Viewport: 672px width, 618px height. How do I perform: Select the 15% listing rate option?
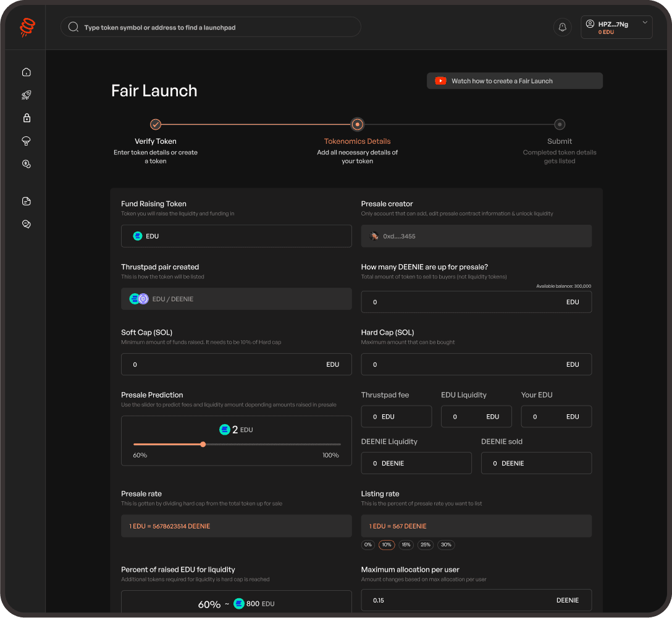pos(406,545)
